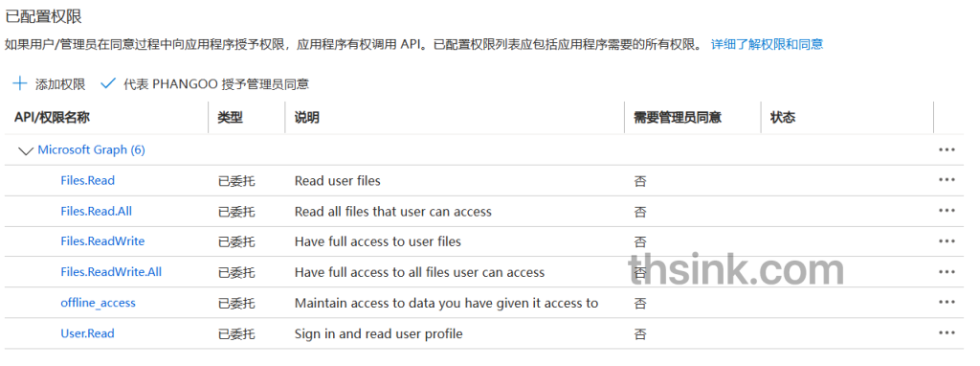The image size is (980, 366).
Task: Open the ellipsis menu for the User.Read row
Action: [947, 333]
